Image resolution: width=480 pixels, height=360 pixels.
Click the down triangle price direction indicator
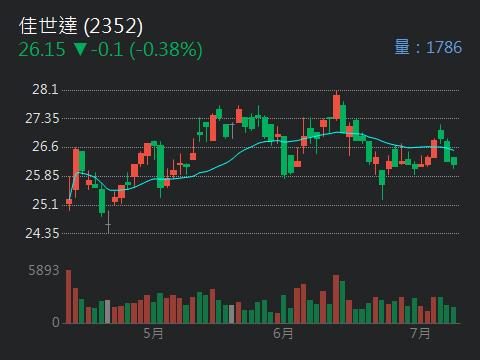[x=80, y=49]
